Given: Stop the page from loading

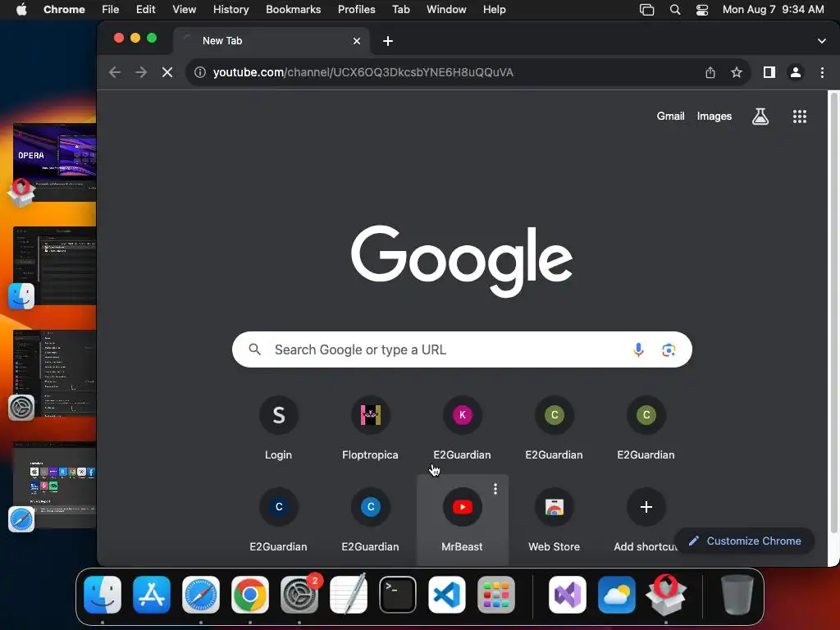Looking at the screenshot, I should point(167,72).
